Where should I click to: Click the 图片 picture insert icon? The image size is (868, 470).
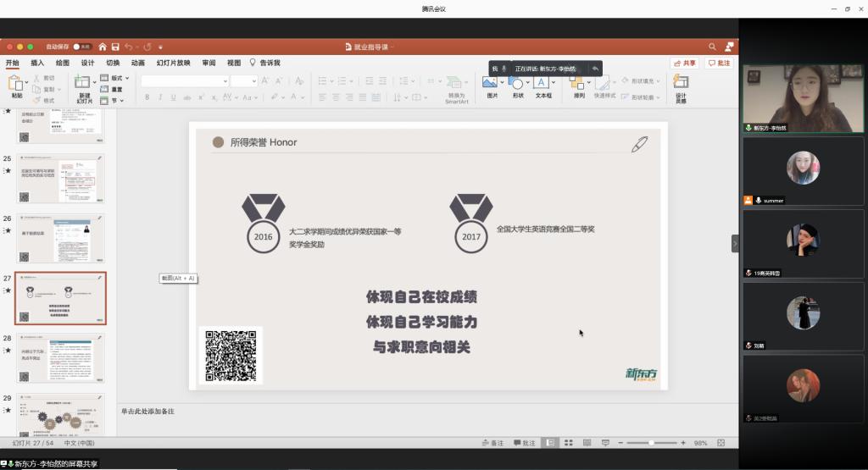(489, 83)
